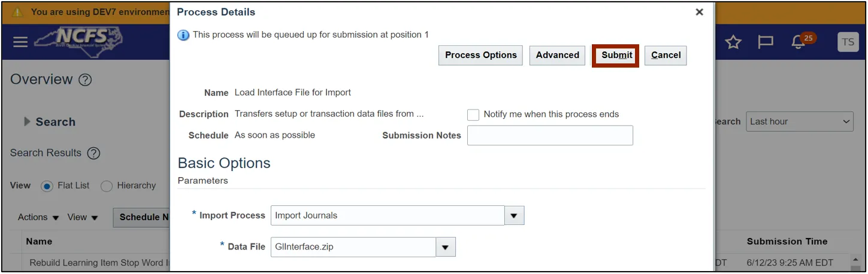Viewport: 868px width, 274px height.
Task: Open the TS user profile menu
Action: [848, 42]
